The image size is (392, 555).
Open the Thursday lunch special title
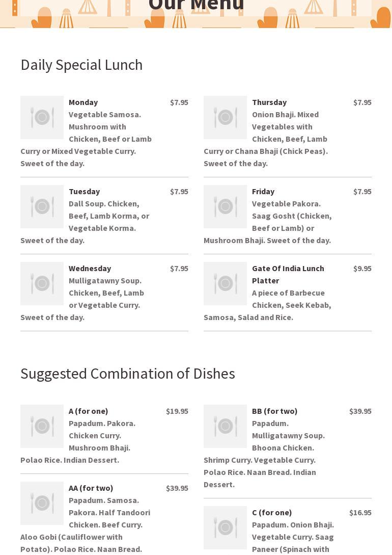pos(269,102)
